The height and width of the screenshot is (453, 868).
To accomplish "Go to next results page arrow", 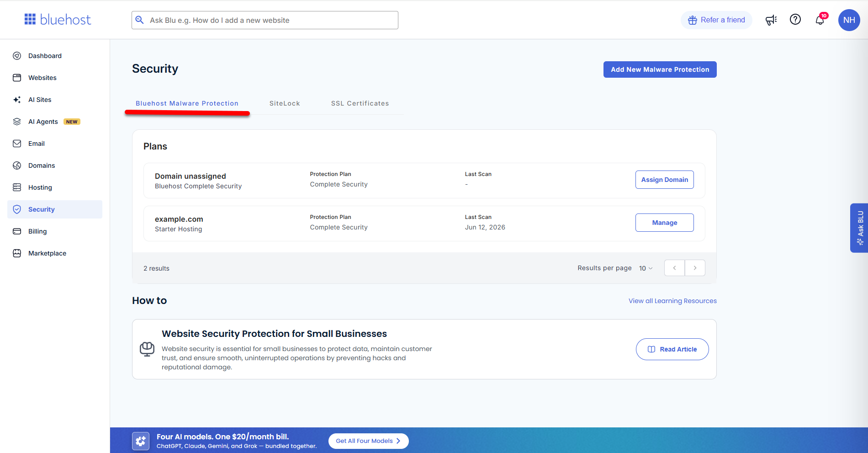I will coord(695,268).
